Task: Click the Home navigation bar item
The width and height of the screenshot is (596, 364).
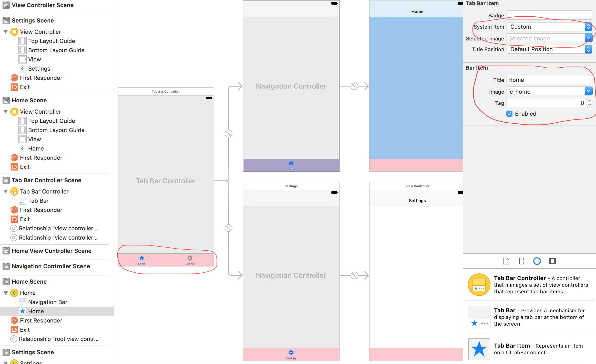Action: [36, 311]
